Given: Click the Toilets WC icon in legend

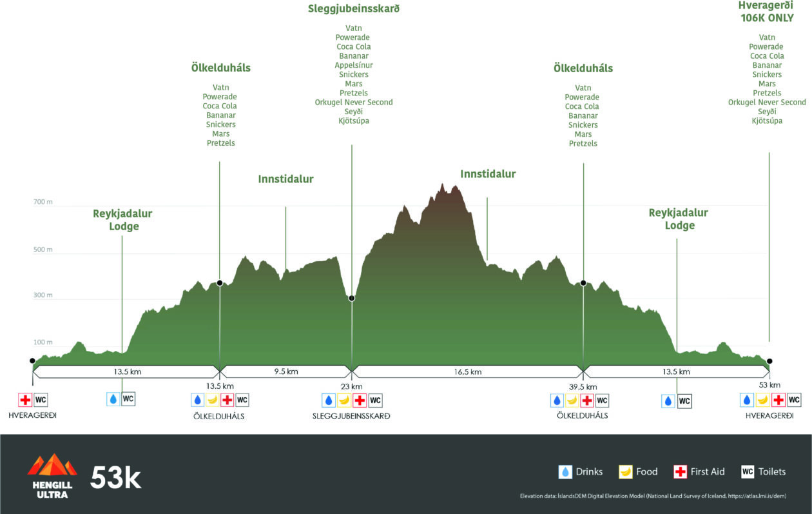Looking at the screenshot, I should click(748, 472).
